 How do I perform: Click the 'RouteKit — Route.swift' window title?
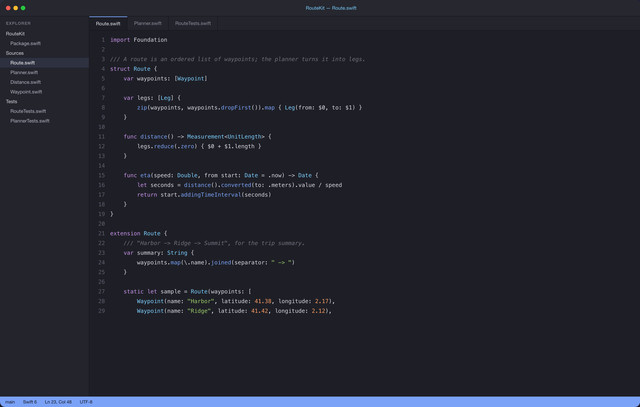click(x=331, y=8)
